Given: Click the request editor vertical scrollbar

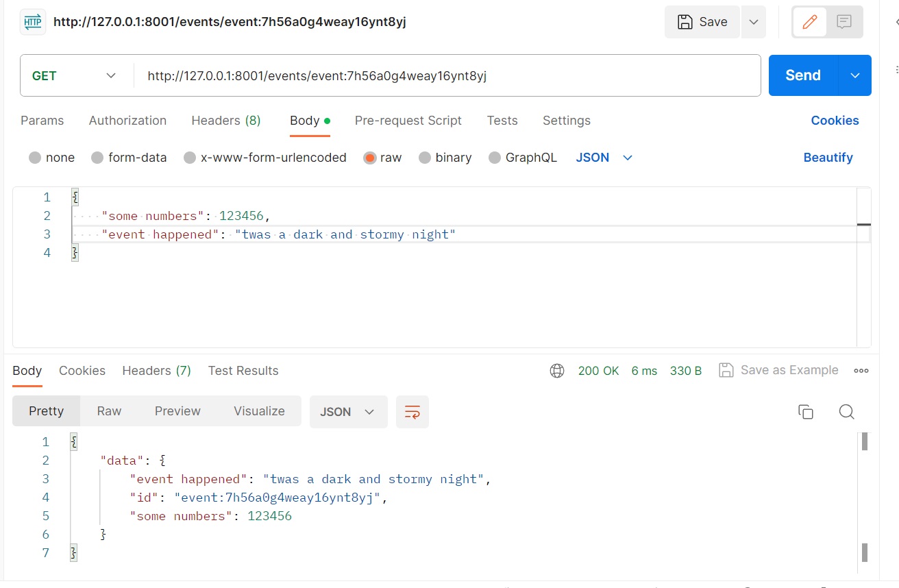Looking at the screenshot, I should click(864, 267).
